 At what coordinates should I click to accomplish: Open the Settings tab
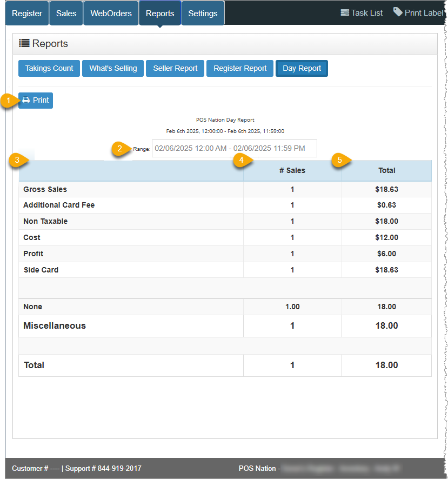(203, 13)
